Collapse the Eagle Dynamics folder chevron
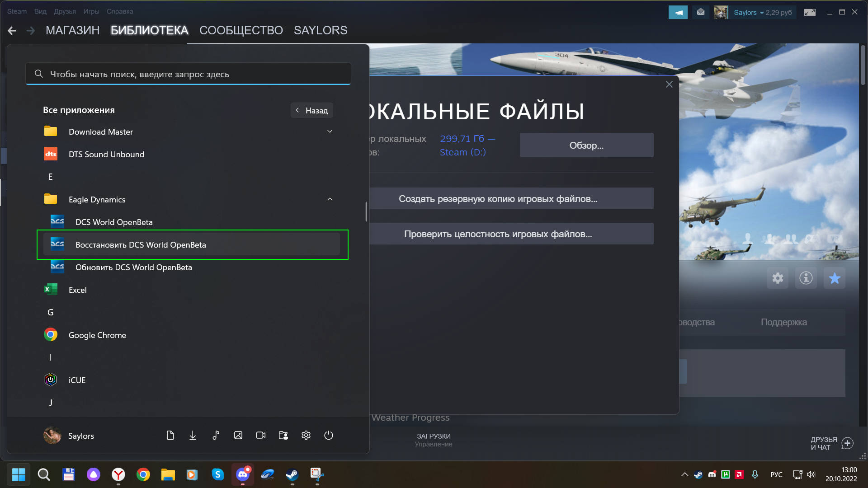 point(330,199)
